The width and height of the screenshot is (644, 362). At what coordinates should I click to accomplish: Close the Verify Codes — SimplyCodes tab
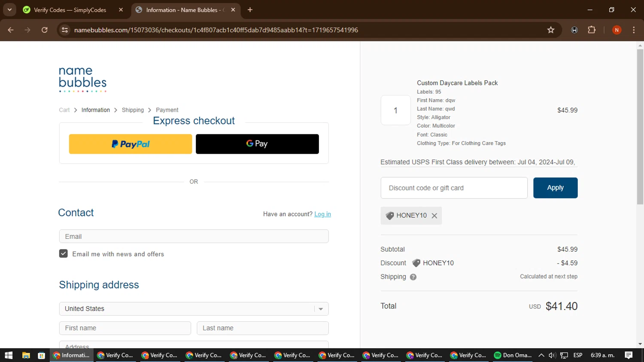pos(121,10)
